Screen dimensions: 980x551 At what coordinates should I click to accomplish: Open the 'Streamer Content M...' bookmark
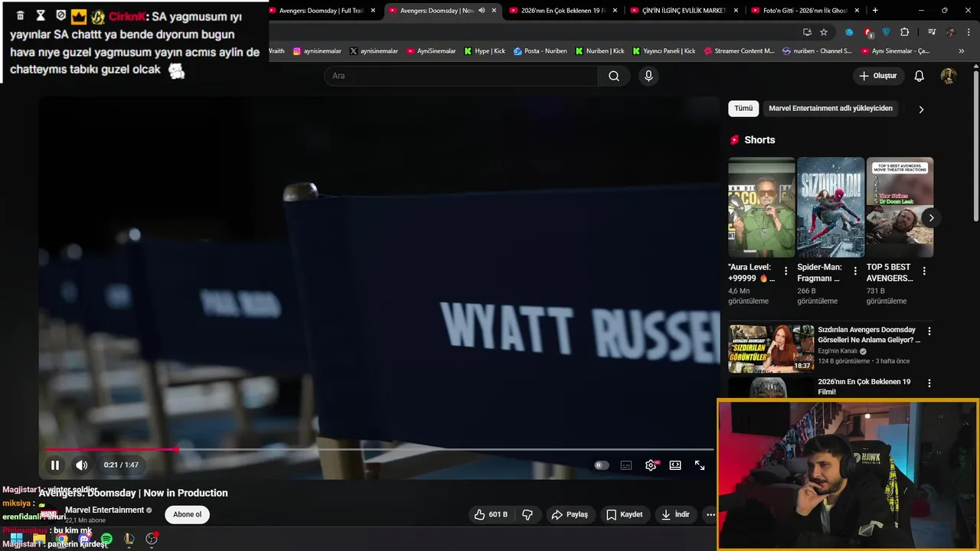pos(739,51)
